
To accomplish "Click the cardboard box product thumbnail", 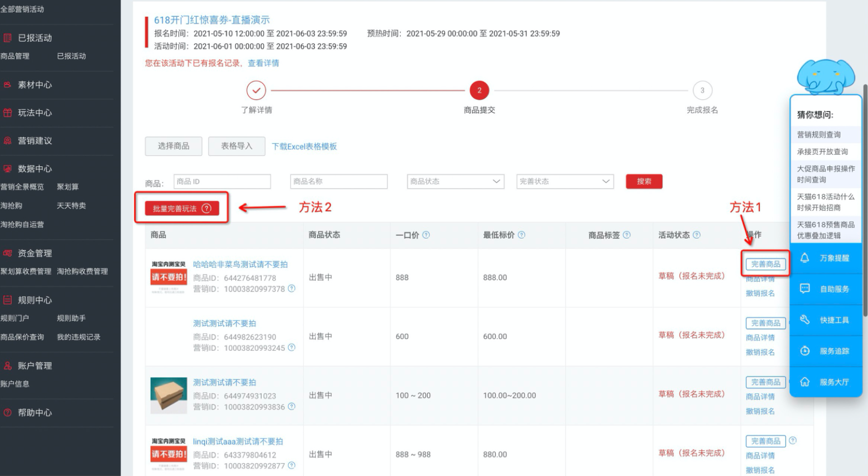I will (x=169, y=396).
